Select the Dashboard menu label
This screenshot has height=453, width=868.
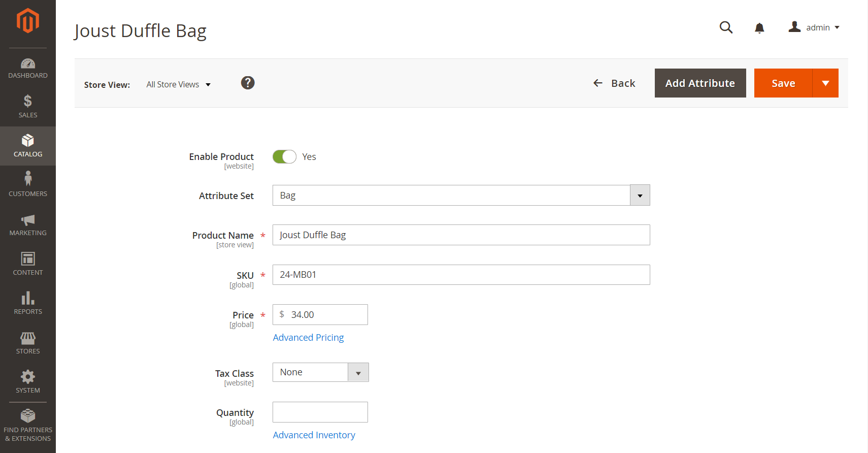click(28, 75)
